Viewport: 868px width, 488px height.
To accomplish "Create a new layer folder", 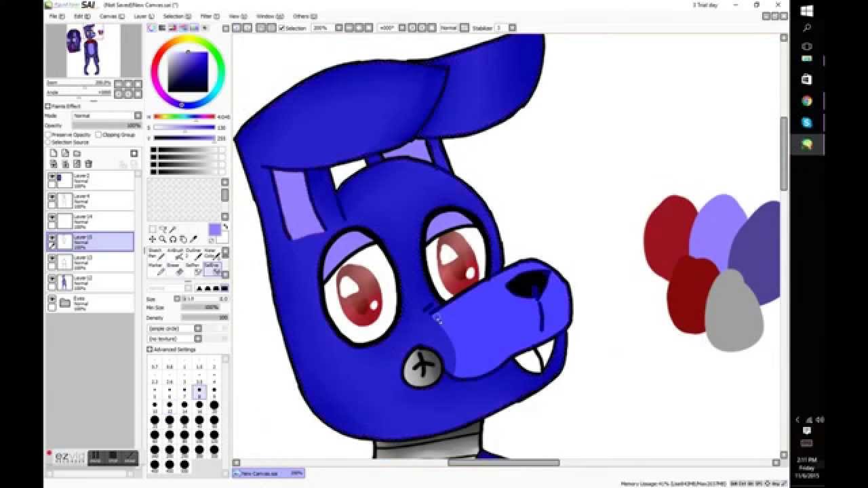I will point(77,154).
